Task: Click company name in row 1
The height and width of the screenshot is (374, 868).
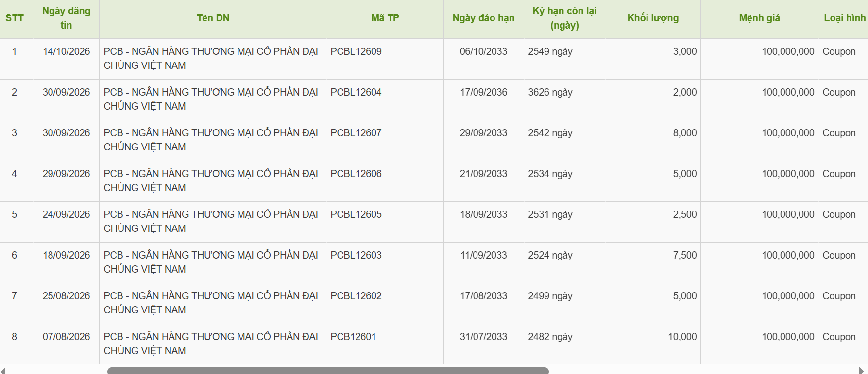Action: pos(211,58)
